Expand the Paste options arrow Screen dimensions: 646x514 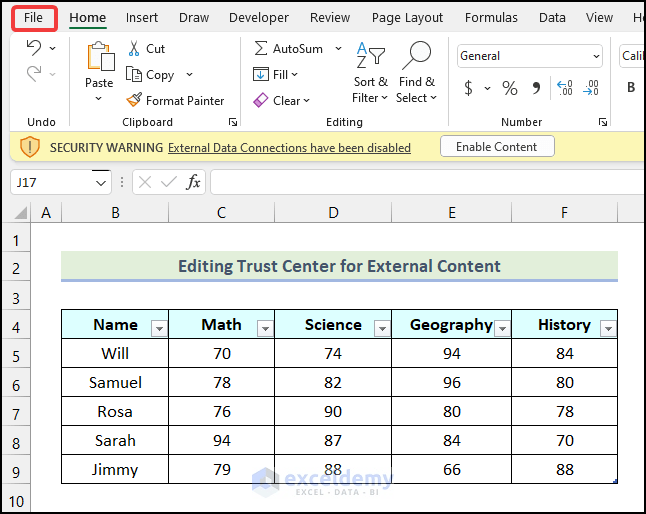(x=98, y=98)
